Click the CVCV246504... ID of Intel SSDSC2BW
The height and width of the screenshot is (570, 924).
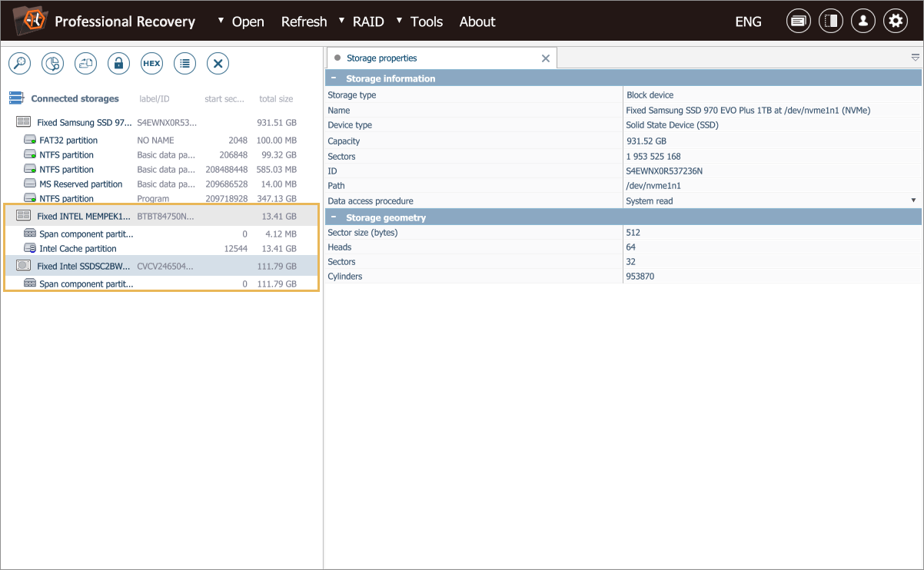tap(165, 266)
